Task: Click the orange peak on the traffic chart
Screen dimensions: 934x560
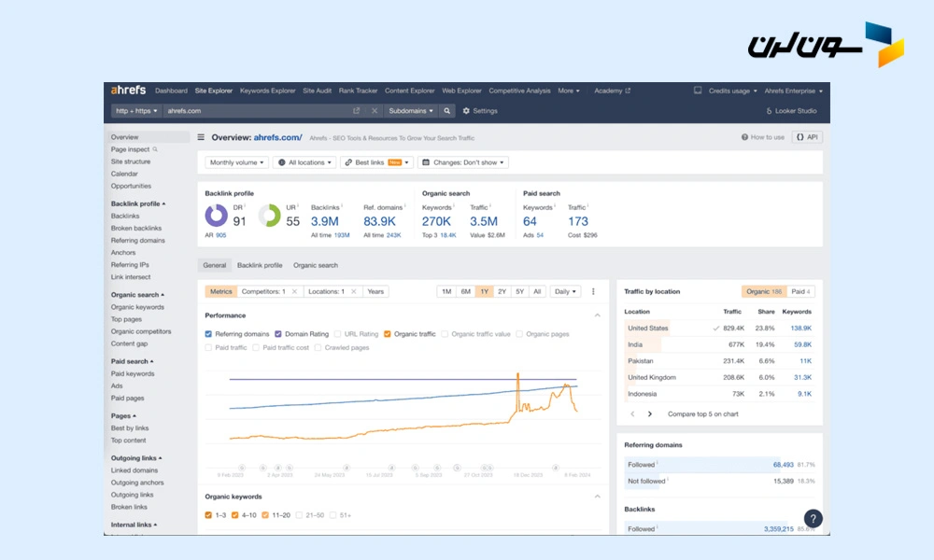Action: [517, 375]
